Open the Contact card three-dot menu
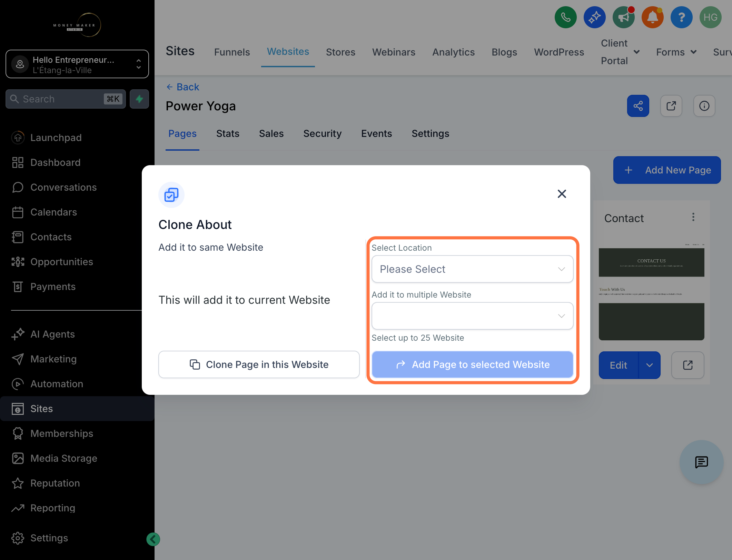Image resolution: width=732 pixels, height=560 pixels. click(693, 217)
